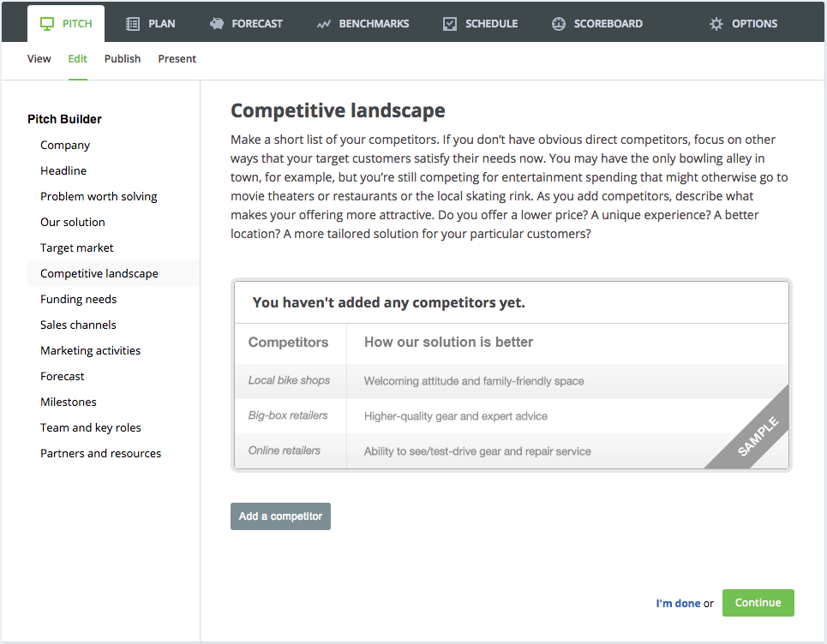Select Target market in sidebar
This screenshot has width=827, height=644.
pyautogui.click(x=77, y=247)
